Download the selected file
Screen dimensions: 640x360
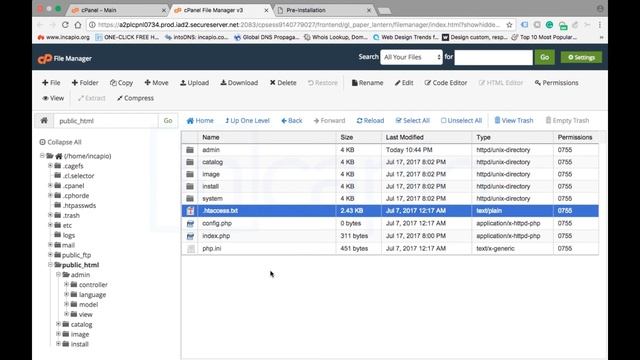(239, 83)
